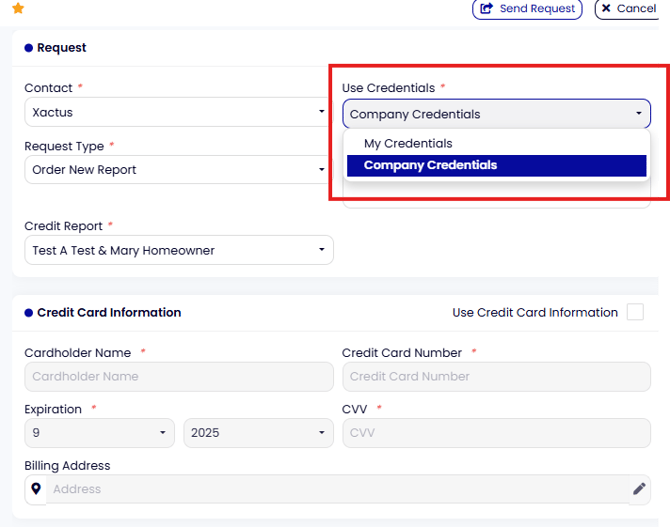Collapse the Use Credentials dropdown
Viewport: 670px width, 527px height.
tap(496, 114)
